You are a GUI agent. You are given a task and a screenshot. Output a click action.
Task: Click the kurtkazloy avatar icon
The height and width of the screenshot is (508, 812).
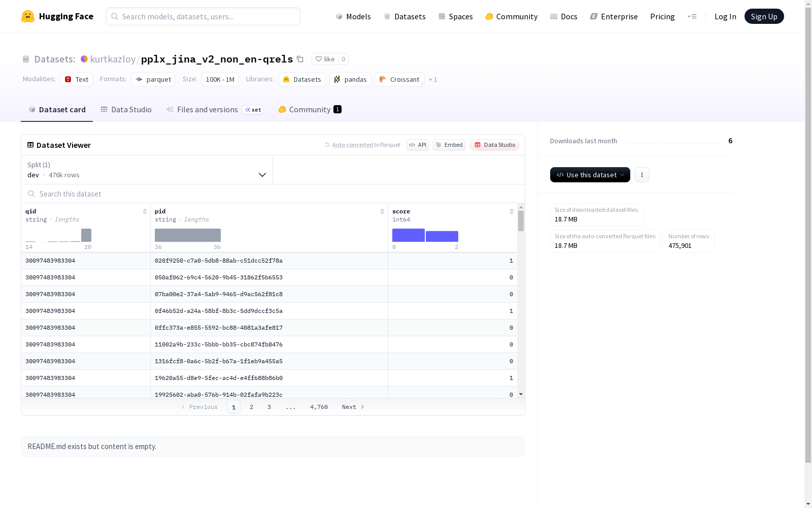pos(84,59)
